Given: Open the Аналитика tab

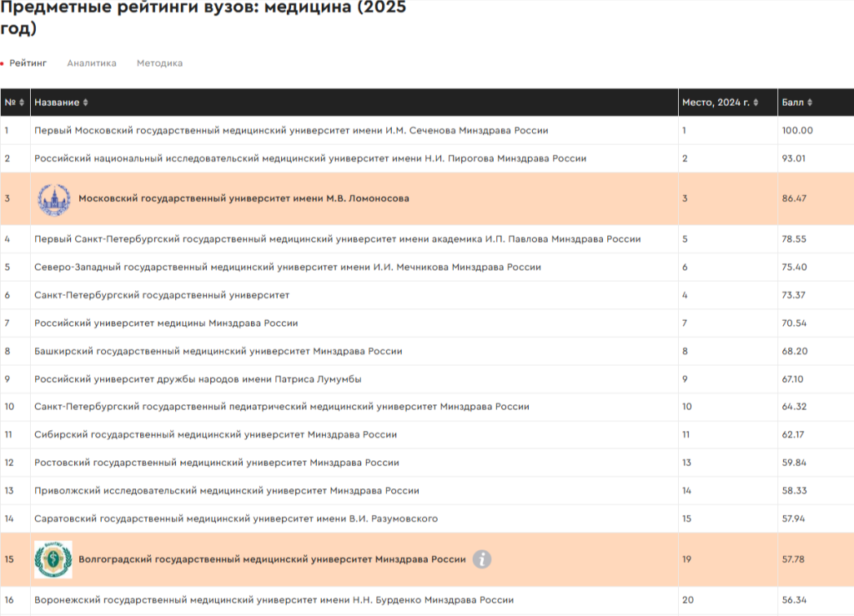Looking at the screenshot, I should [x=92, y=63].
